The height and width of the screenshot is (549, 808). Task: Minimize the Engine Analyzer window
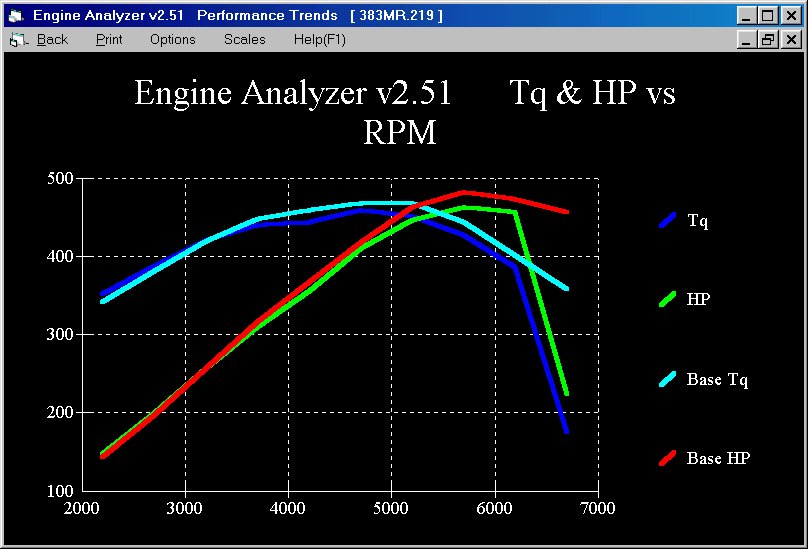point(746,16)
